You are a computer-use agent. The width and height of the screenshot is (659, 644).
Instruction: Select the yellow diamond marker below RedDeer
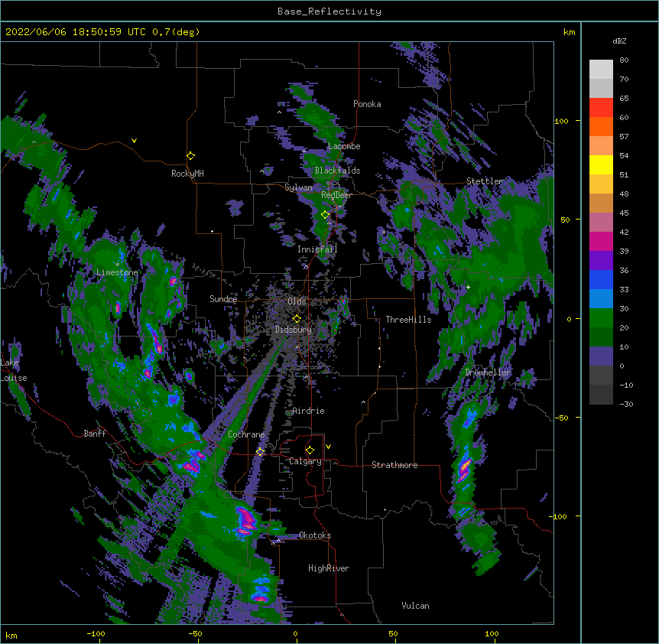325,215
